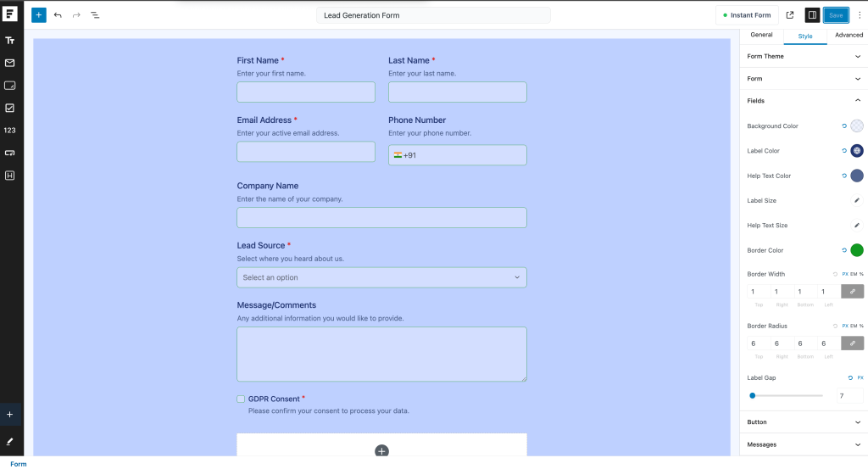868x469 pixels.
Task: Switch to the Advanced tab
Action: pyautogui.click(x=849, y=35)
